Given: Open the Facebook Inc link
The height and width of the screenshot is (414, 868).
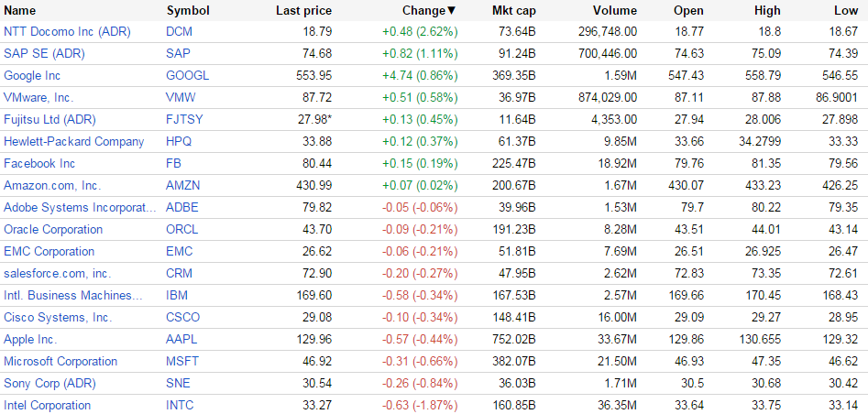Looking at the screenshot, I should [39, 163].
